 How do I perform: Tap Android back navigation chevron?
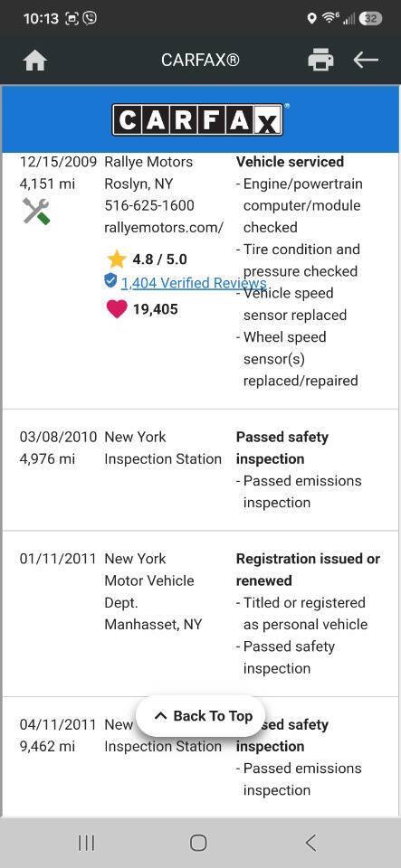click(310, 843)
